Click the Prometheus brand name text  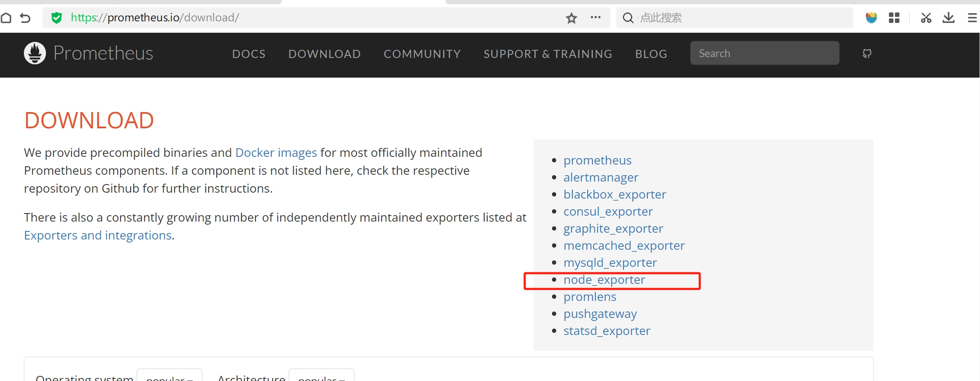(103, 53)
